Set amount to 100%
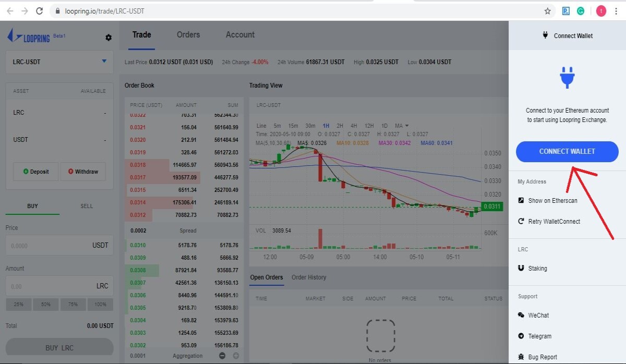Image resolution: width=626 pixels, height=364 pixels. pyautogui.click(x=100, y=304)
